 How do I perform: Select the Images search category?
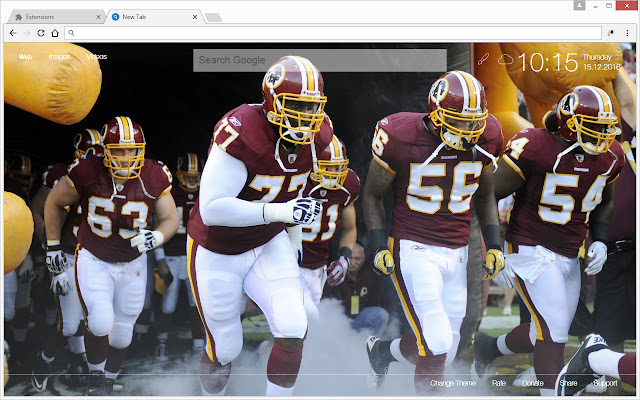pyautogui.click(x=60, y=56)
